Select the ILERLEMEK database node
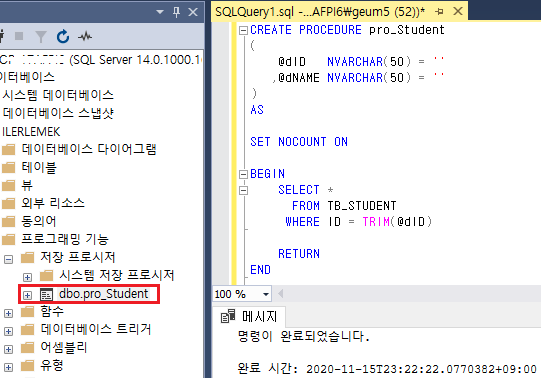The height and width of the screenshot is (378, 541). pos(31,131)
